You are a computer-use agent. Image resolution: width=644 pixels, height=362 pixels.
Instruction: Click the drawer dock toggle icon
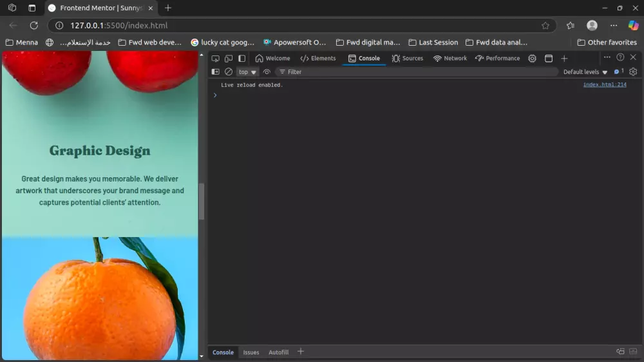[620, 351]
